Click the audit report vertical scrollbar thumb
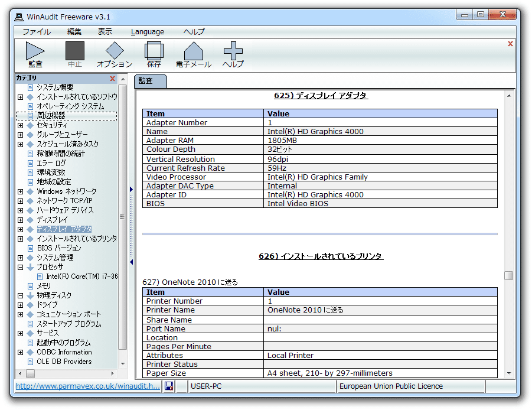This screenshot has height=410, width=532. click(x=508, y=275)
